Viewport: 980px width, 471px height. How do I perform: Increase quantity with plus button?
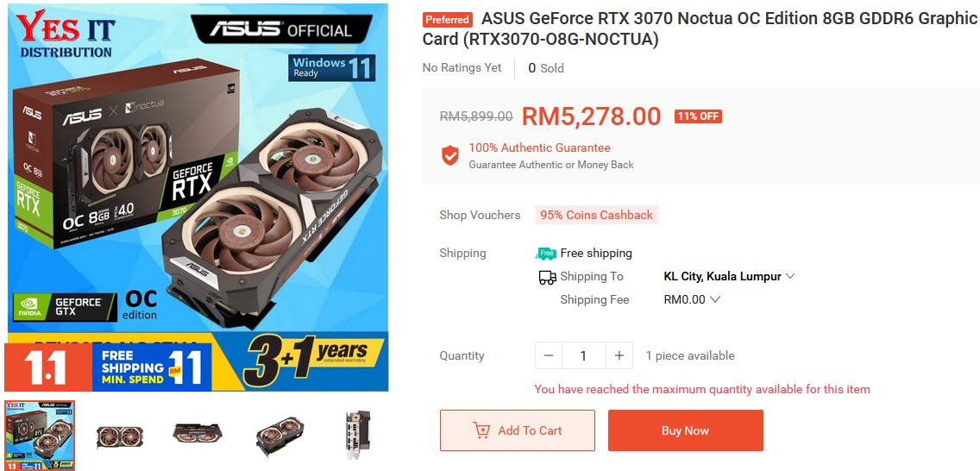coord(619,355)
